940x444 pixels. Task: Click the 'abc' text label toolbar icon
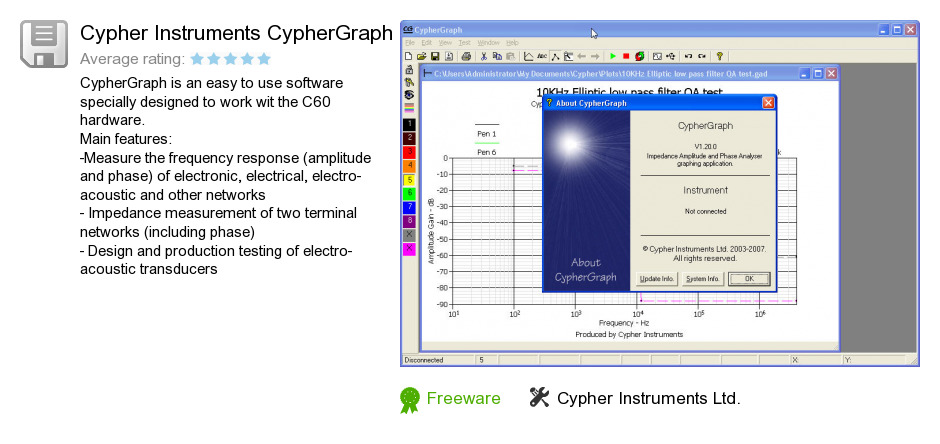point(542,56)
